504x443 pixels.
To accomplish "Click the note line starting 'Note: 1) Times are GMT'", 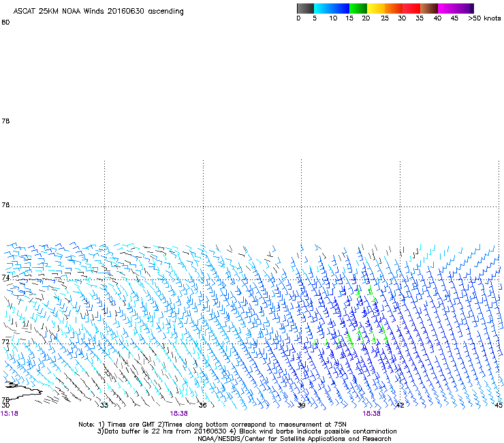I will click(212, 425).
